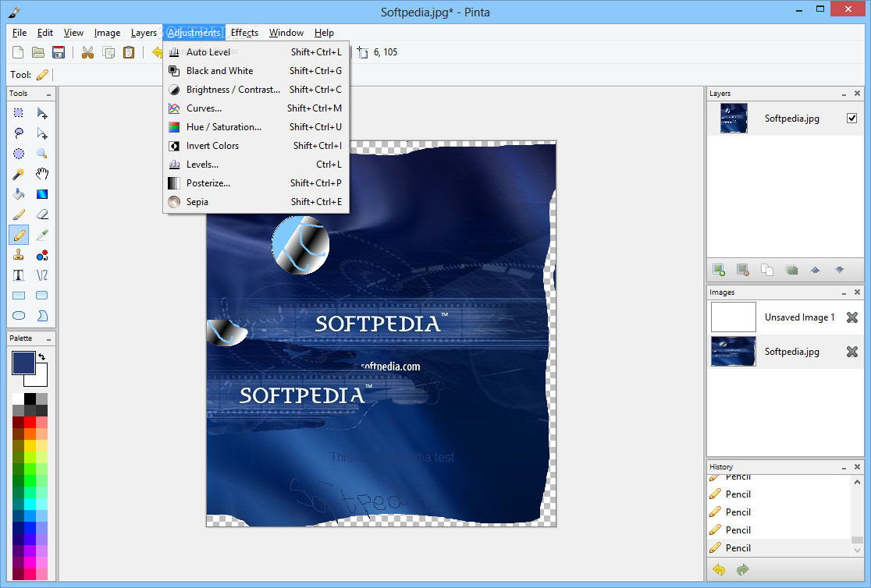The image size is (871, 588).
Task: Open Curves adjustment dialog
Action: click(x=256, y=108)
